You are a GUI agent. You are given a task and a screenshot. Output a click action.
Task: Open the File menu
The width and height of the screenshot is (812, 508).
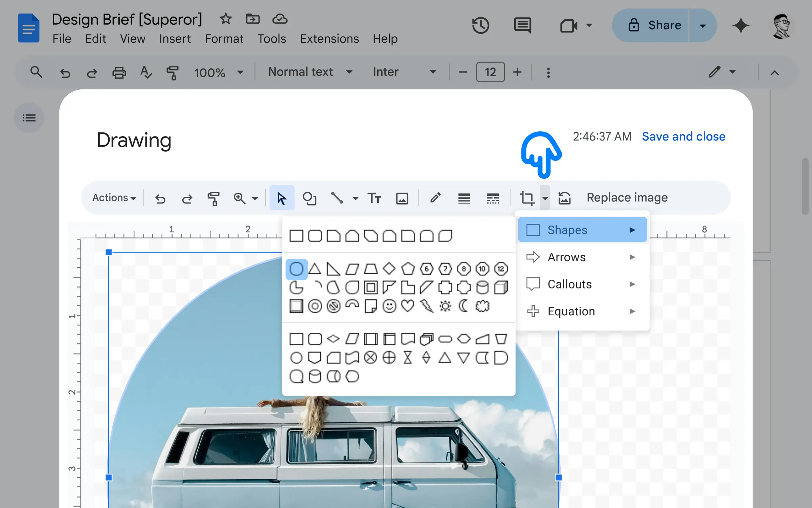pos(62,39)
